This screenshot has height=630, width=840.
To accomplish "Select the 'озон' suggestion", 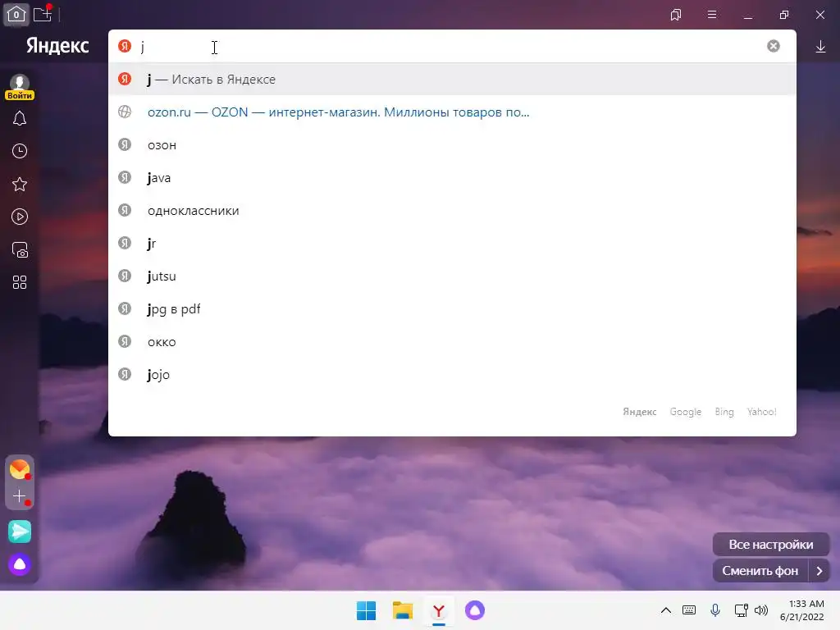I will coord(452,145).
